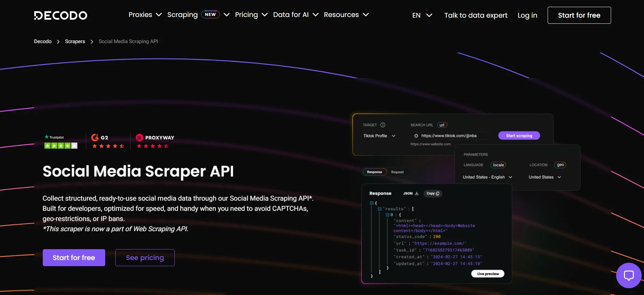644x295 pixels.
Task: Open the Pricing menu
Action: [x=251, y=15]
